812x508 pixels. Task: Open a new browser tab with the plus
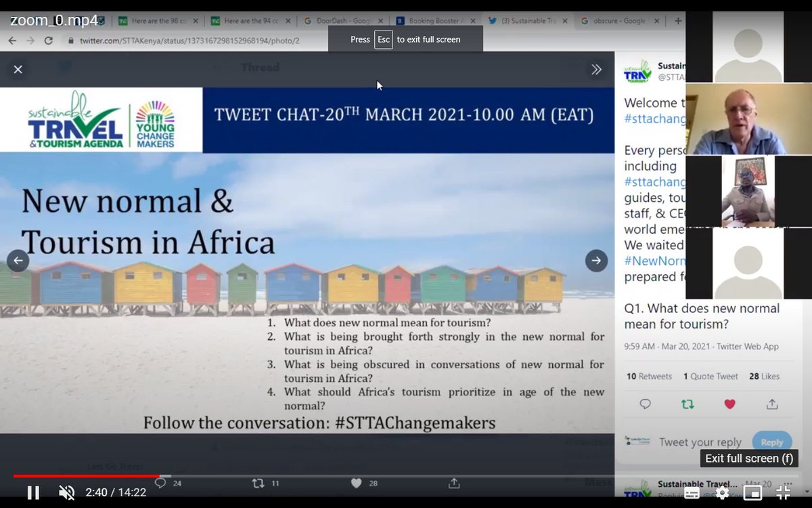678,20
